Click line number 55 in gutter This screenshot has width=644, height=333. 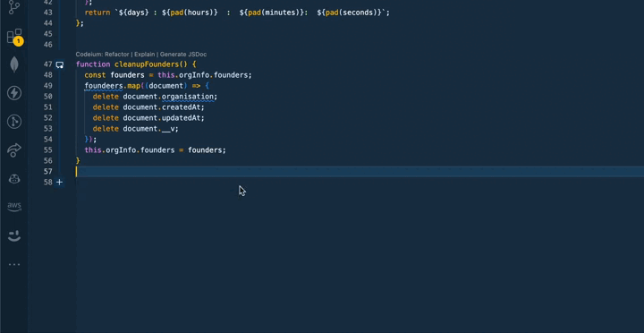click(x=47, y=150)
